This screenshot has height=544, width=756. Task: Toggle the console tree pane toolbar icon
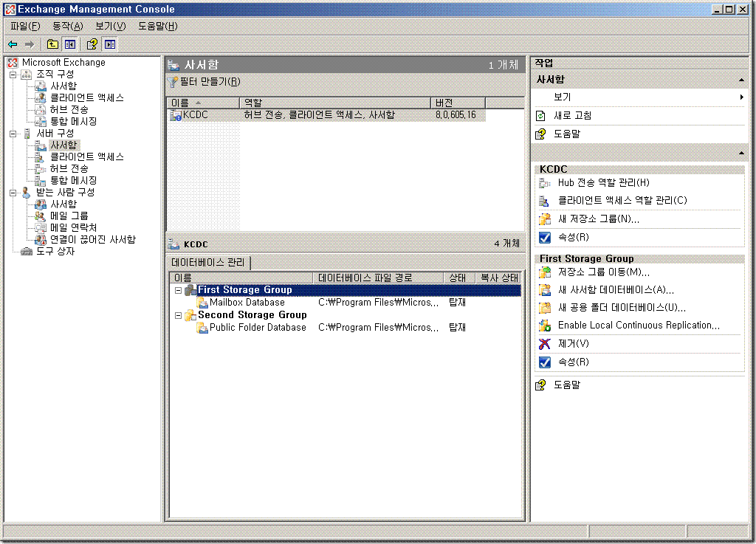[x=70, y=44]
